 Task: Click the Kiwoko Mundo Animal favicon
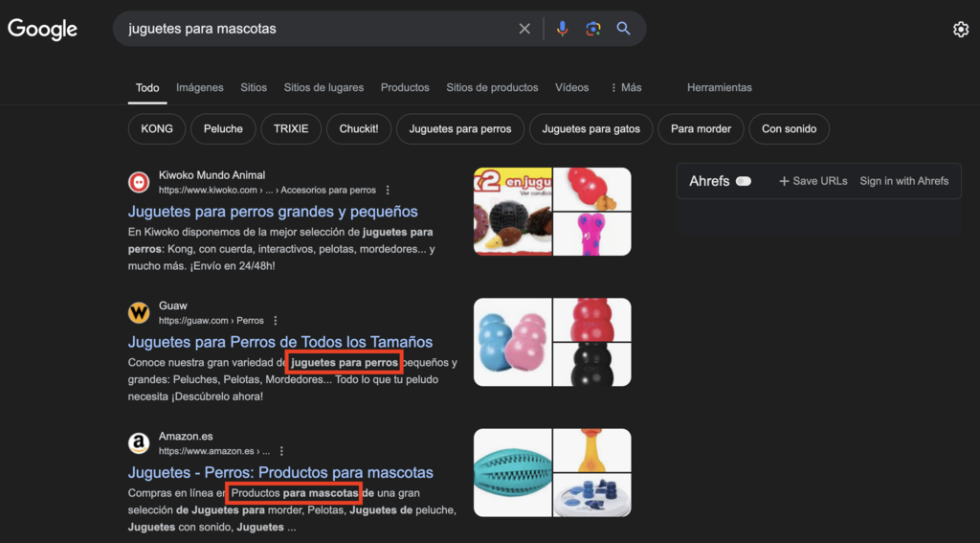pos(139,182)
